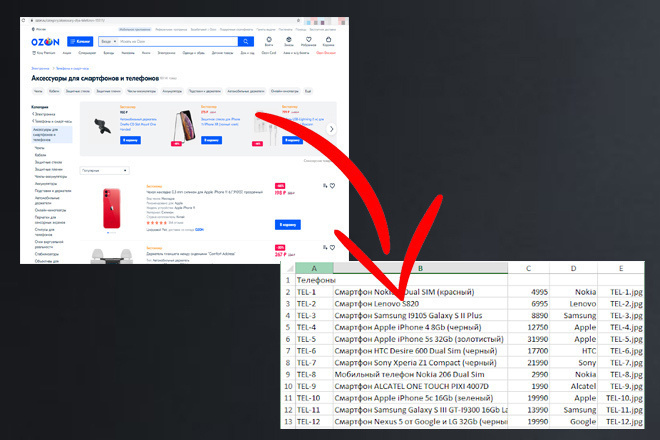Open the Ozon Card nav item
Image resolution: width=660 pixels, height=440 pixels.
coord(269,53)
